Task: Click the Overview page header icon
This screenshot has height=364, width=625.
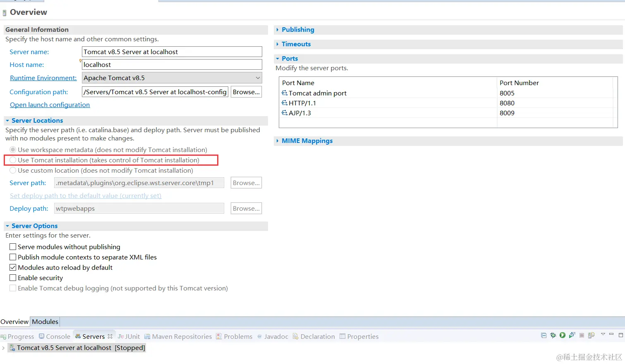Action: 5,13
